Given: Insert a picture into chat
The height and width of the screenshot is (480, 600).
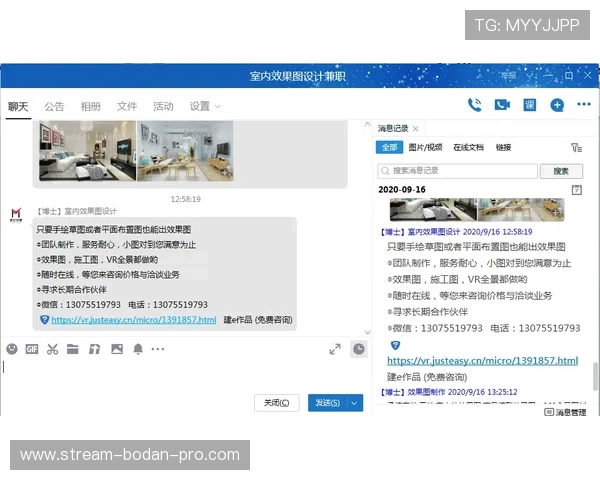Looking at the screenshot, I should pos(117,349).
